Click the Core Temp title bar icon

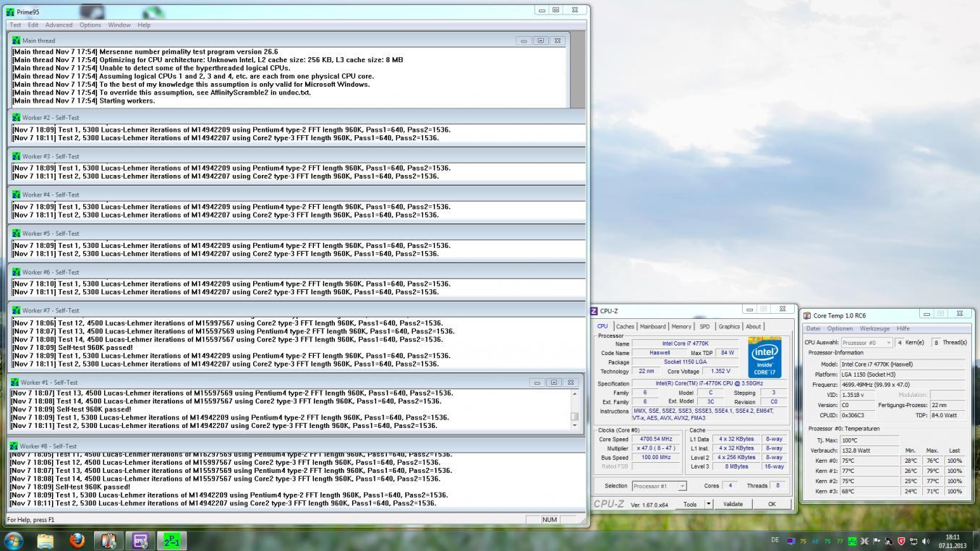(x=807, y=315)
